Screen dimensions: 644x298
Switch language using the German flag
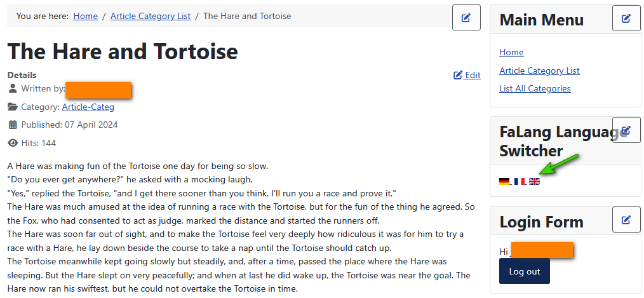tap(504, 181)
